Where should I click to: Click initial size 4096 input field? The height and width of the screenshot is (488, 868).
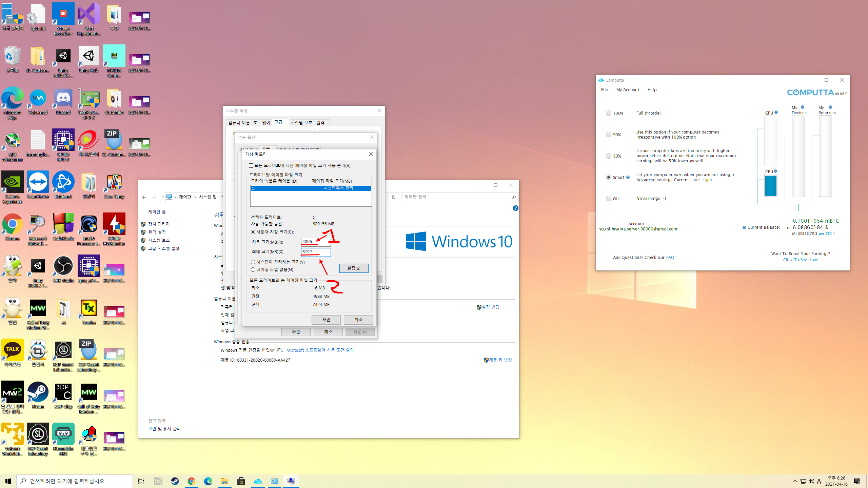click(316, 242)
